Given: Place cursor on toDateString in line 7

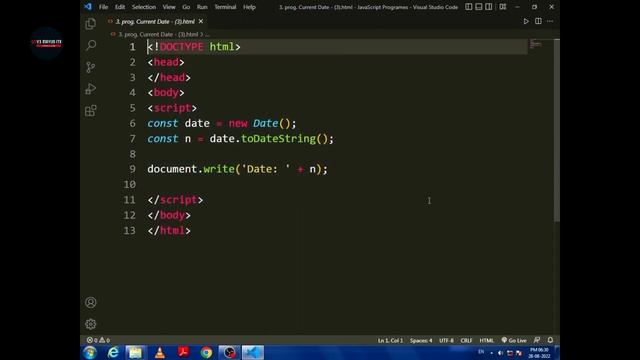Looking at the screenshot, I should coord(278,139).
